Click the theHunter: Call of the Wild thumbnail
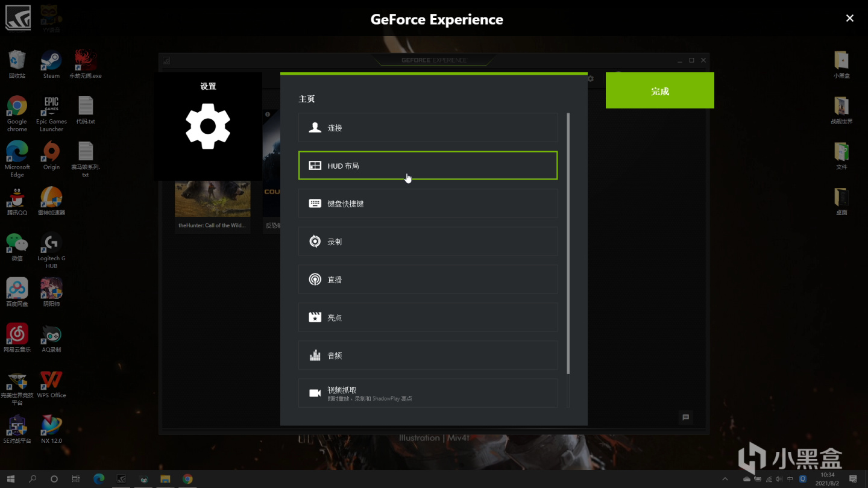868x488 pixels. (x=213, y=199)
